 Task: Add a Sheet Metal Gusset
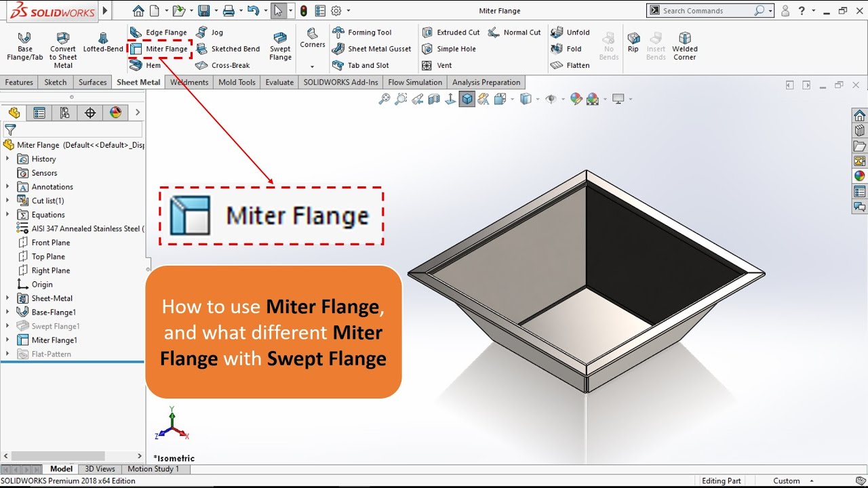pos(372,49)
